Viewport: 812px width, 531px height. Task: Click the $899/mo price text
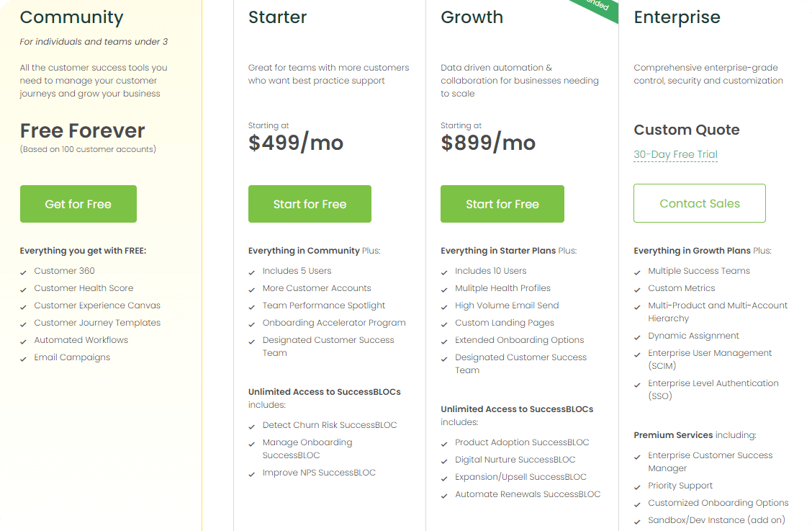(x=487, y=143)
